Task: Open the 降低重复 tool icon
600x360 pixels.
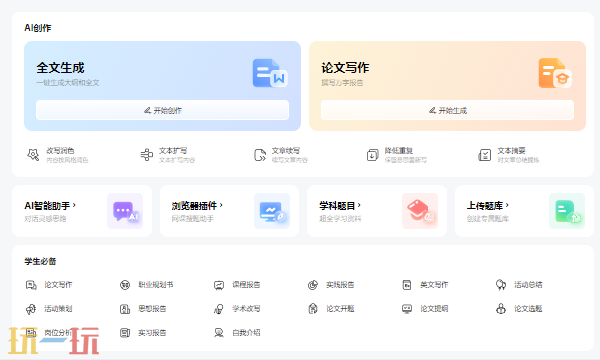Action: click(372, 155)
